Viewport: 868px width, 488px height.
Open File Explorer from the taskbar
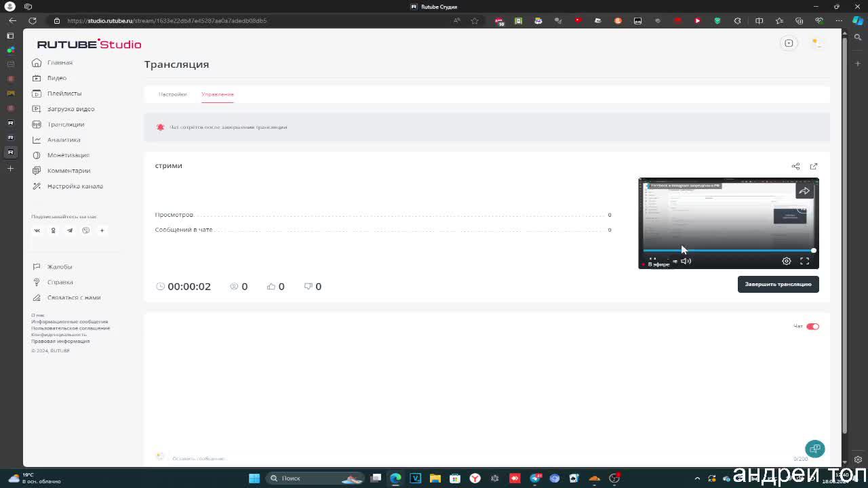point(435,479)
